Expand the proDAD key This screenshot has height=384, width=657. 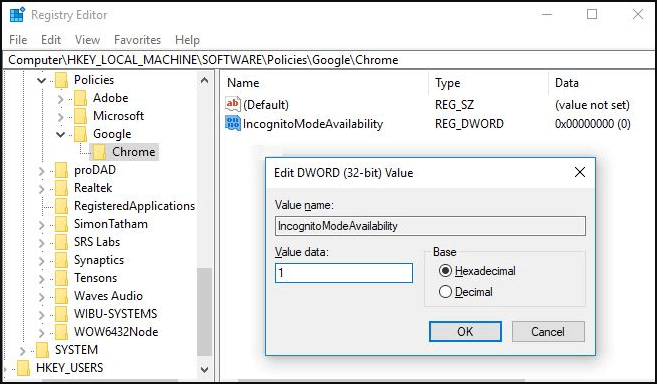(41, 171)
